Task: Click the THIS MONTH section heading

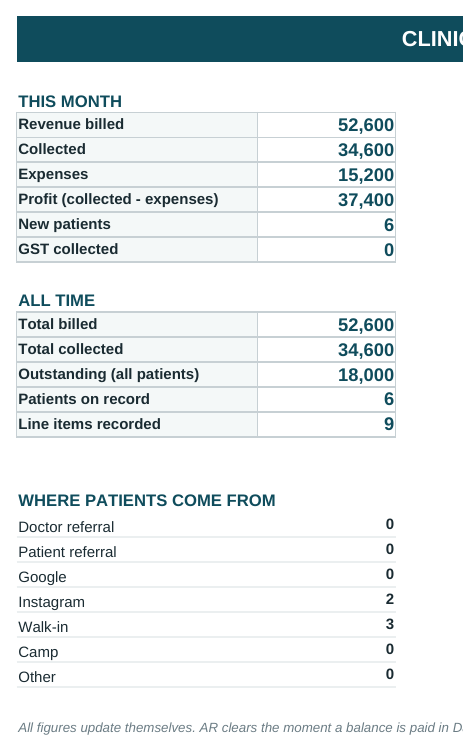Action: coord(70,102)
